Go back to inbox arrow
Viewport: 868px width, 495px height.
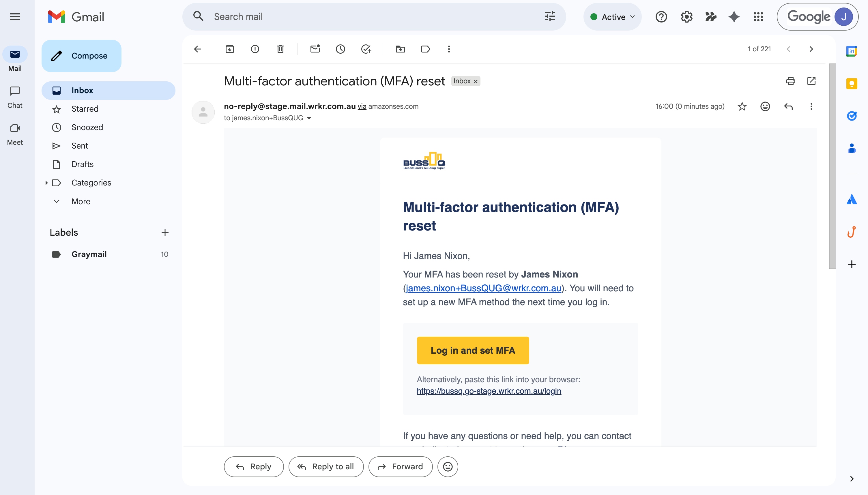click(x=198, y=49)
